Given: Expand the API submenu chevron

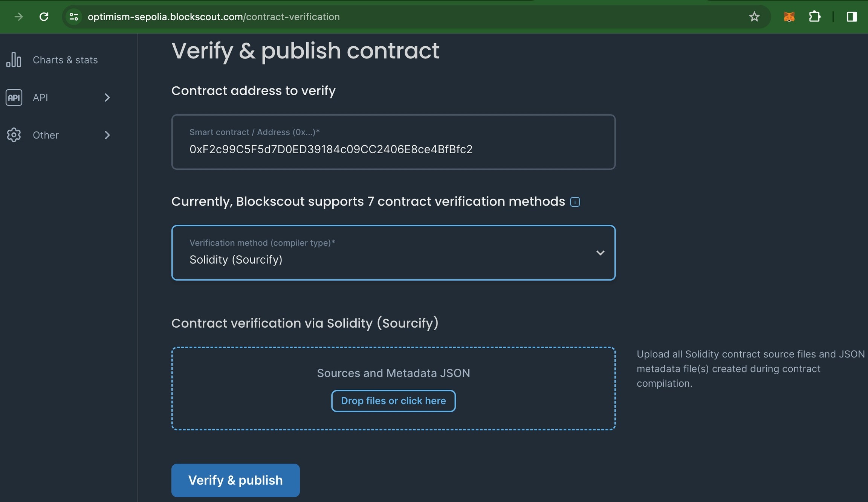Looking at the screenshot, I should pos(107,98).
